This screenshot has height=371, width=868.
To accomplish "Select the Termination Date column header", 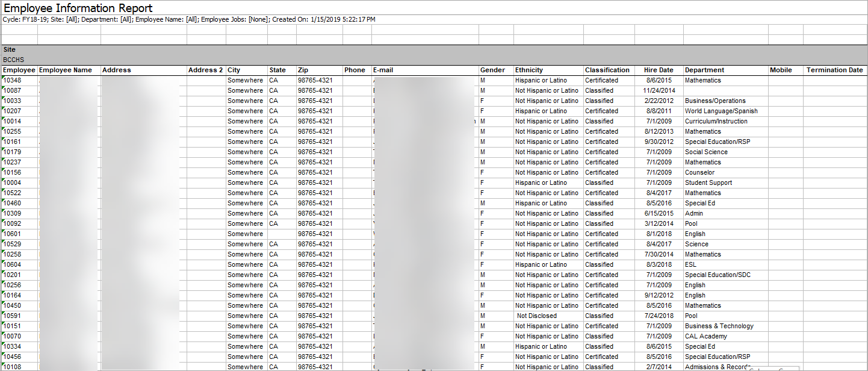I will point(834,70).
